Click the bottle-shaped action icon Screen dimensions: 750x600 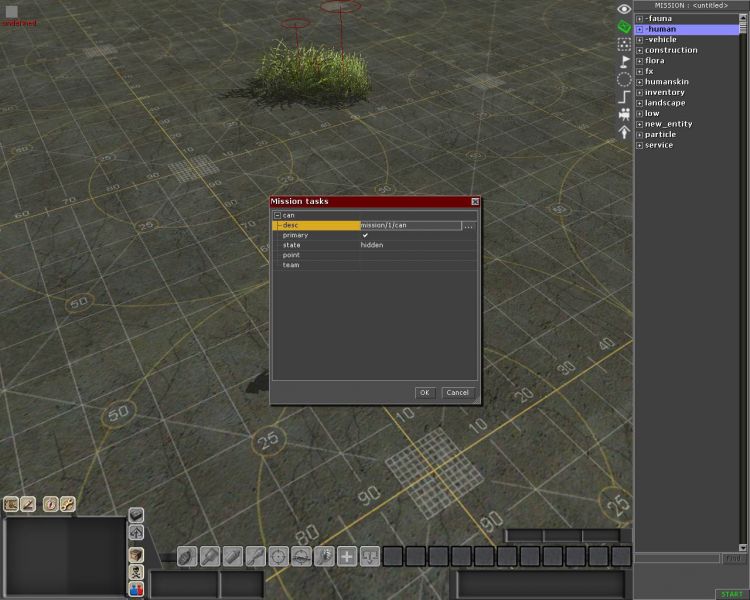[x=233, y=557]
